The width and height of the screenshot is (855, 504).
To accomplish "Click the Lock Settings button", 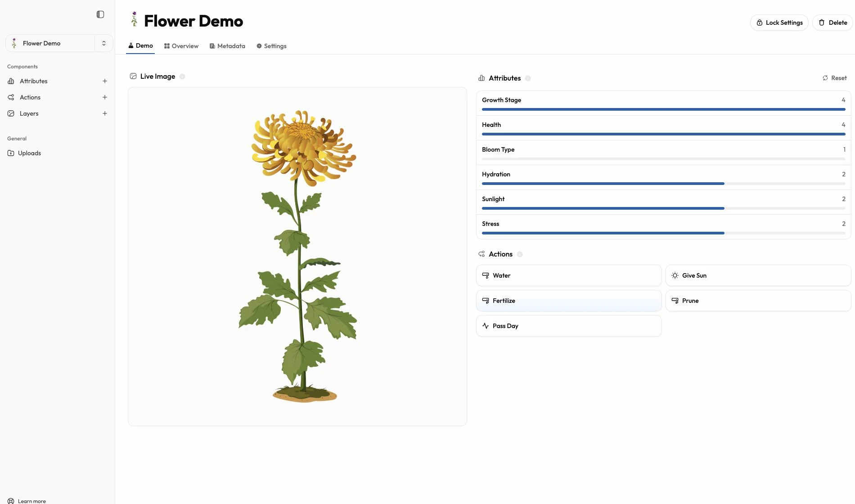I will [779, 22].
